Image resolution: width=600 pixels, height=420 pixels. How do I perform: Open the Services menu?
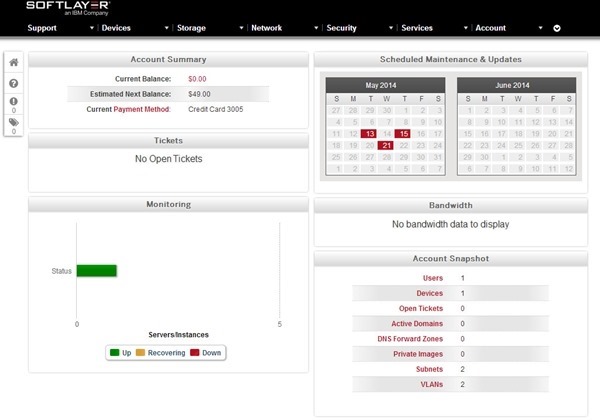(417, 28)
